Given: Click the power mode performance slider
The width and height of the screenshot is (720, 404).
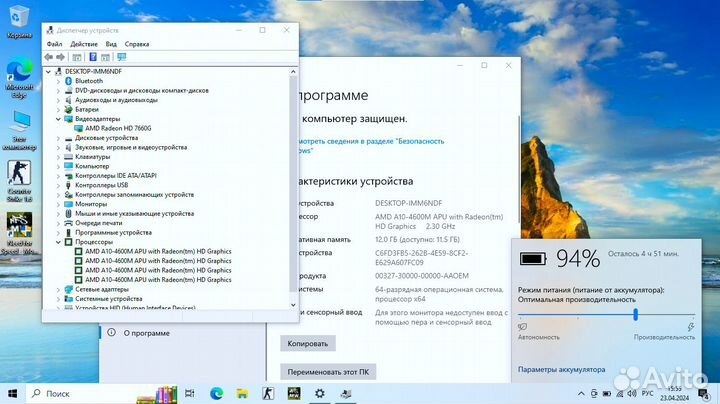Looking at the screenshot, I should pyautogui.click(x=635, y=313).
